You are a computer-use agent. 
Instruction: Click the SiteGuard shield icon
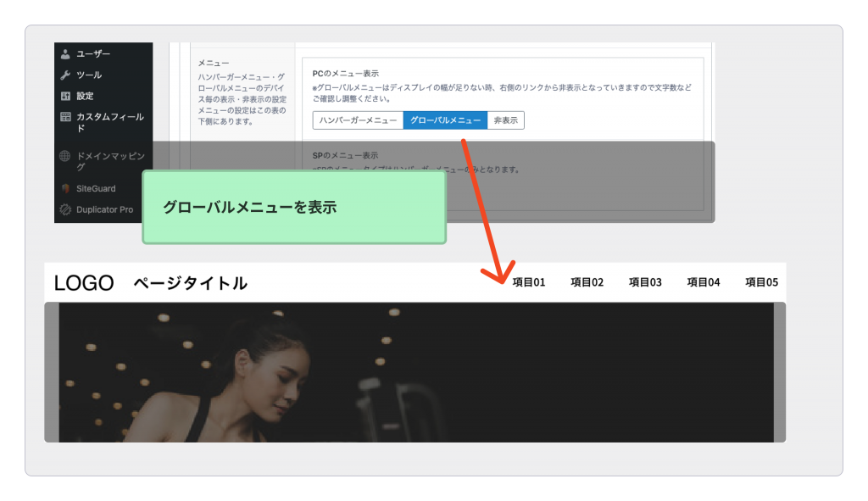point(65,188)
